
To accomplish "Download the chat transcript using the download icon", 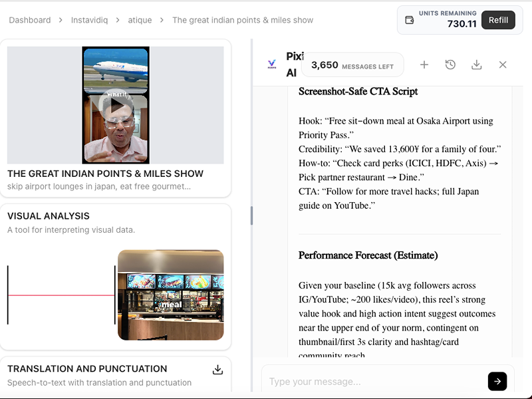I will (x=476, y=65).
